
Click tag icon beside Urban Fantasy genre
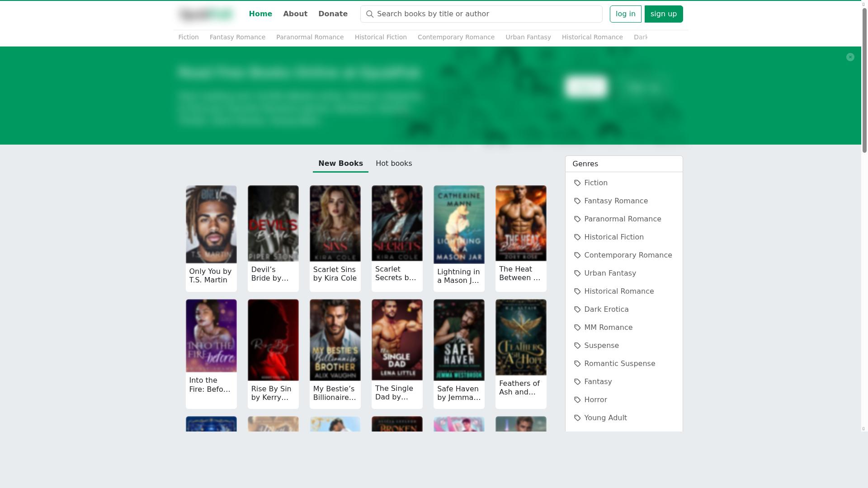coord(577,273)
